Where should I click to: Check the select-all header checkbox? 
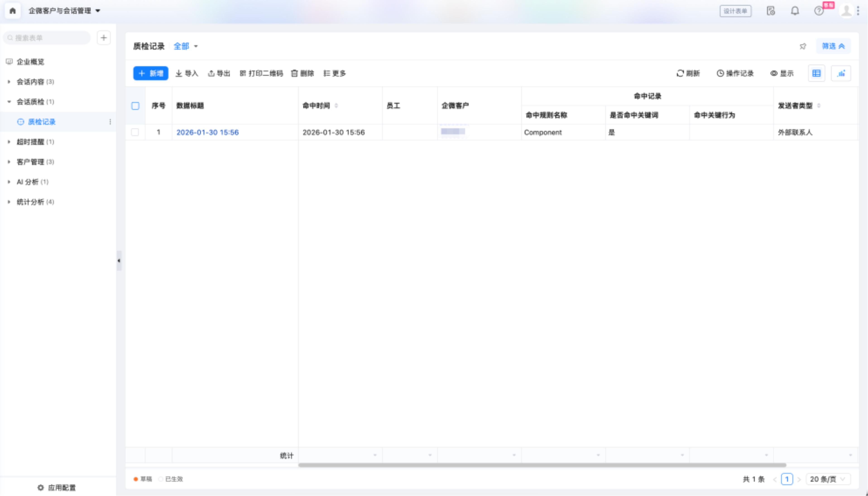tap(135, 106)
